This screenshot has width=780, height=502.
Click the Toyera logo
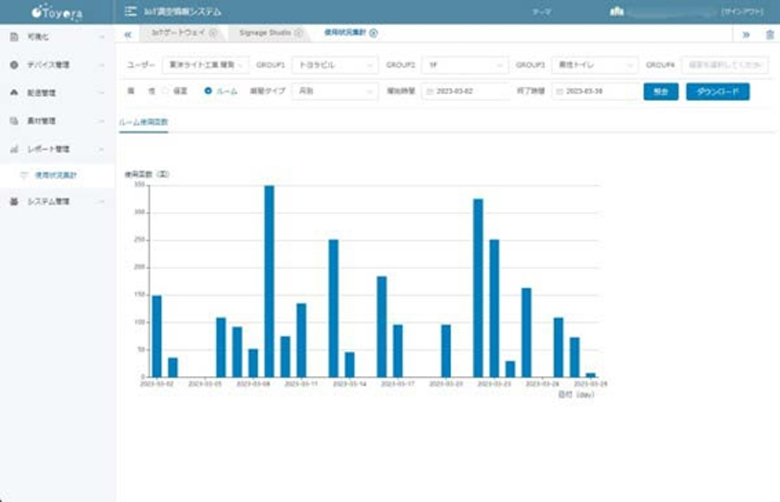click(57, 12)
